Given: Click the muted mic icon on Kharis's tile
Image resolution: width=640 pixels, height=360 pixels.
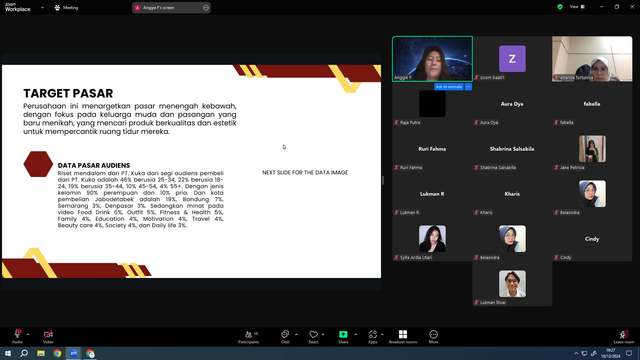Looking at the screenshot, I should (476, 212).
